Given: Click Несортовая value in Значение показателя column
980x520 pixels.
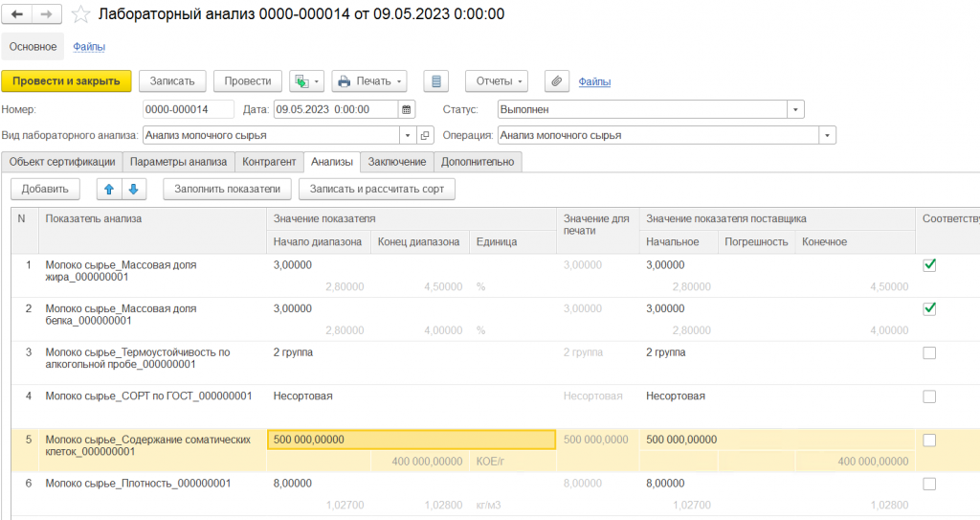Looking at the screenshot, I should pyautogui.click(x=303, y=396).
